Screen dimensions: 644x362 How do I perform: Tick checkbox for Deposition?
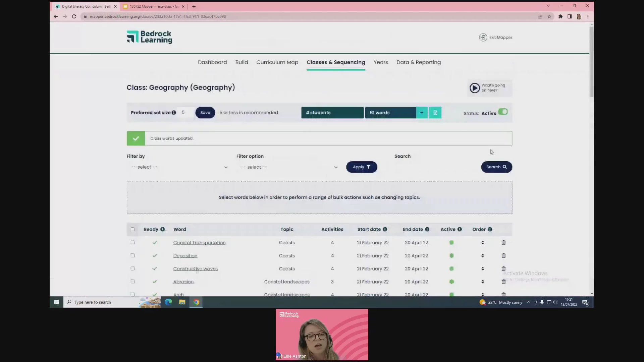[x=132, y=255]
